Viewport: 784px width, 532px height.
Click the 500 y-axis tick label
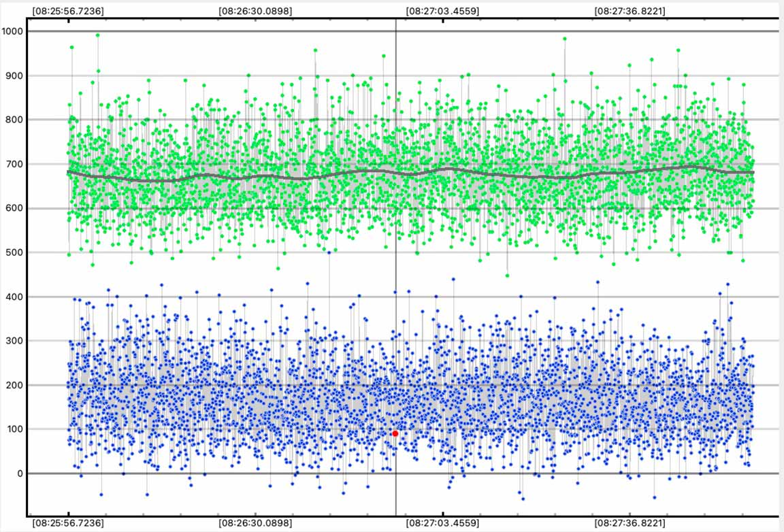(x=14, y=252)
